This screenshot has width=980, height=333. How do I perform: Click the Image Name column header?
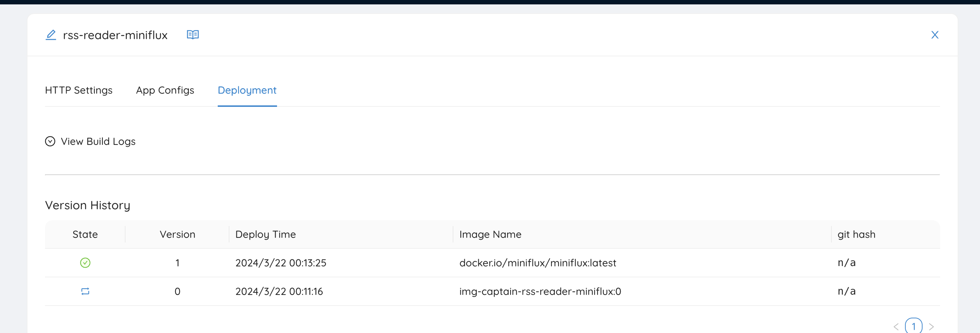point(490,235)
